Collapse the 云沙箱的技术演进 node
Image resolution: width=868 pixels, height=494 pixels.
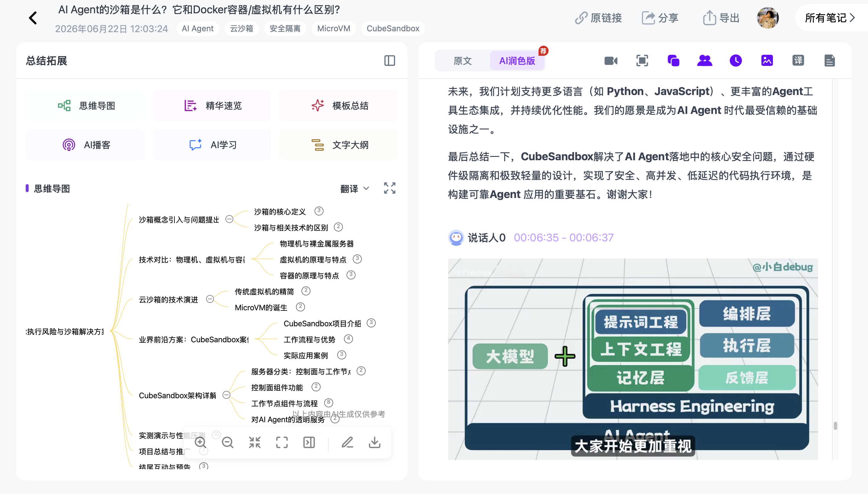point(210,299)
